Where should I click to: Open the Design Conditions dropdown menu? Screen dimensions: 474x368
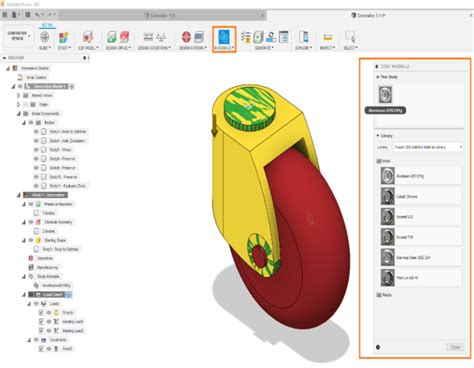(x=154, y=48)
